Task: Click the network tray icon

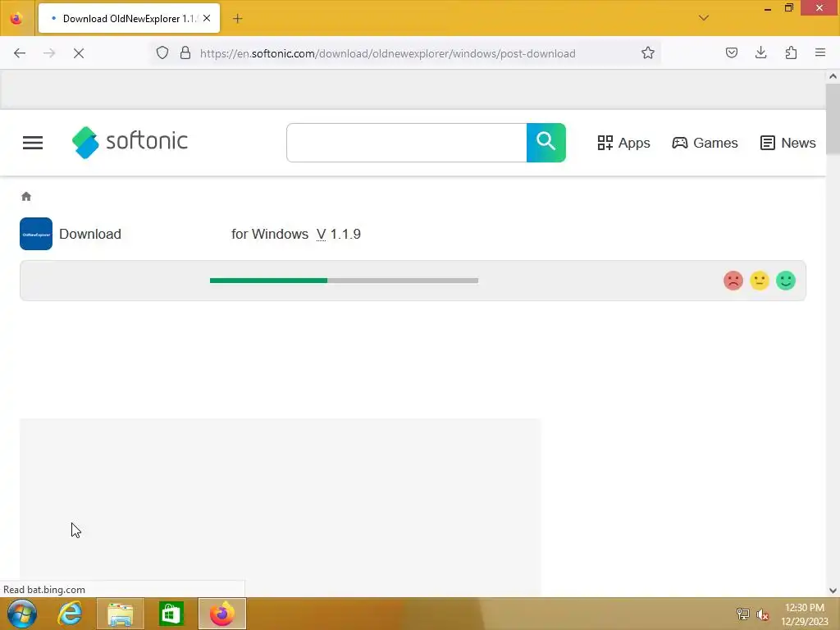Action: click(x=742, y=614)
